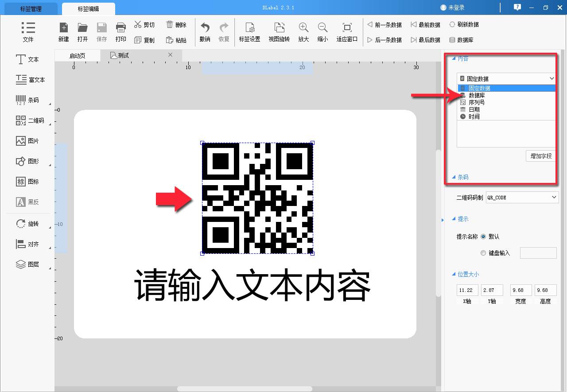Close the 测试 document tab
This screenshot has width=567, height=392.
[170, 55]
